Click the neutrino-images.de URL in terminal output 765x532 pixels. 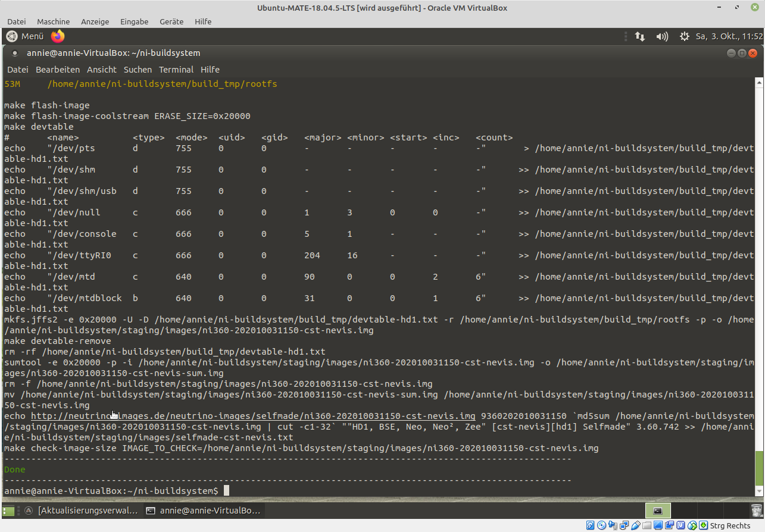click(x=253, y=415)
